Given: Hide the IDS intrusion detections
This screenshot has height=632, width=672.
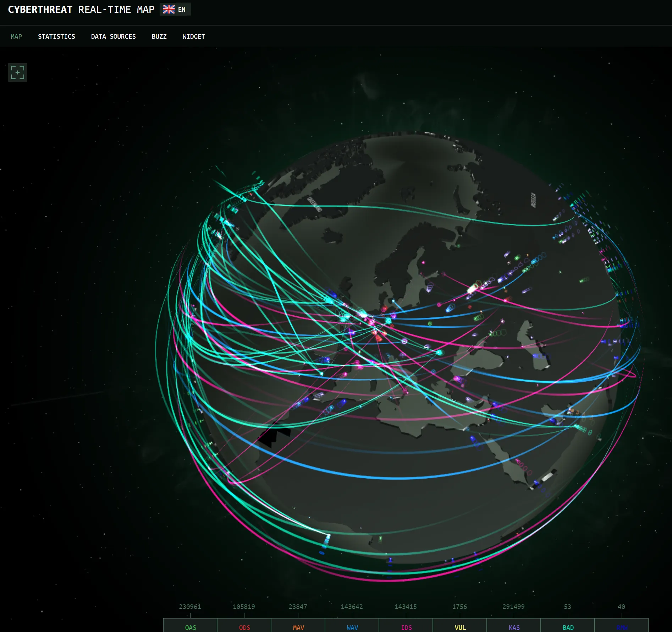Looking at the screenshot, I should coord(406,627).
